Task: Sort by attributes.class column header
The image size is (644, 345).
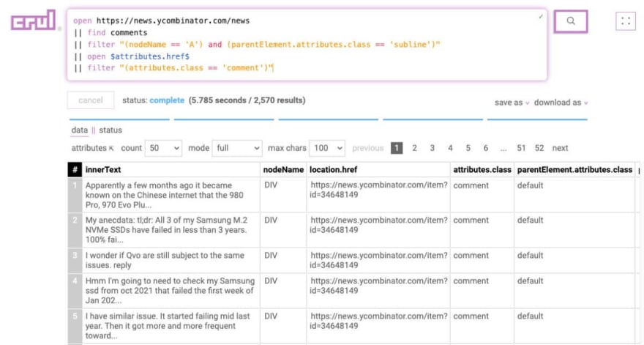Action: pyautogui.click(x=482, y=170)
